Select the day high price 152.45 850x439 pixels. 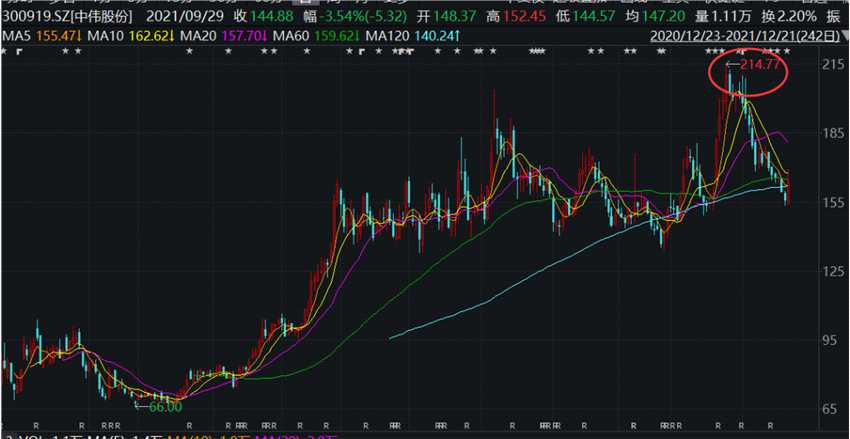(x=524, y=17)
